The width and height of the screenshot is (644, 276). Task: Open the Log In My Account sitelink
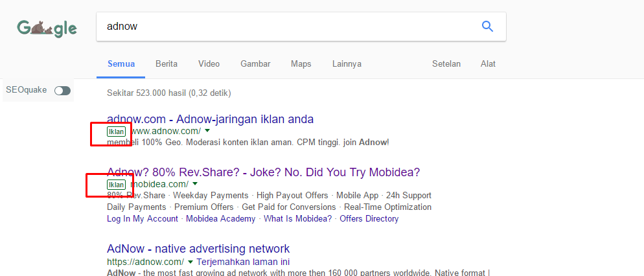143,219
